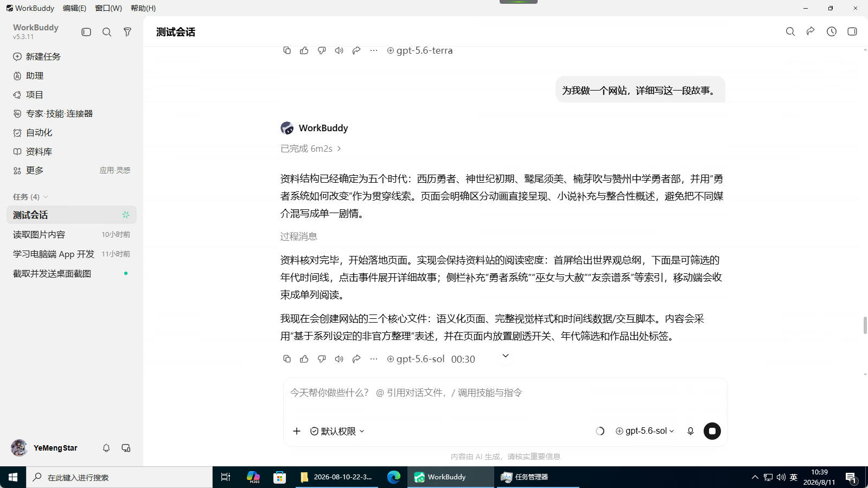
Task: Open more options for gpt-5.6-terra reply
Action: [x=374, y=50]
